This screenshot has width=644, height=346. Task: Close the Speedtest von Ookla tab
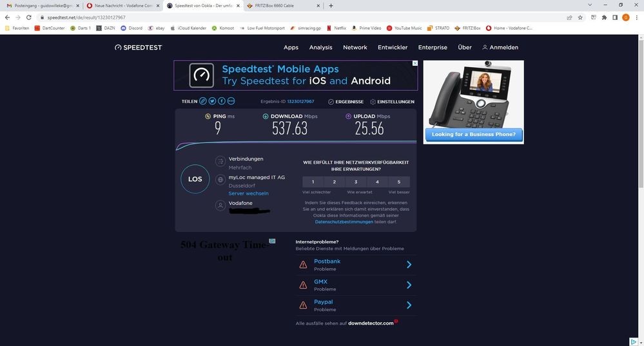[238, 6]
